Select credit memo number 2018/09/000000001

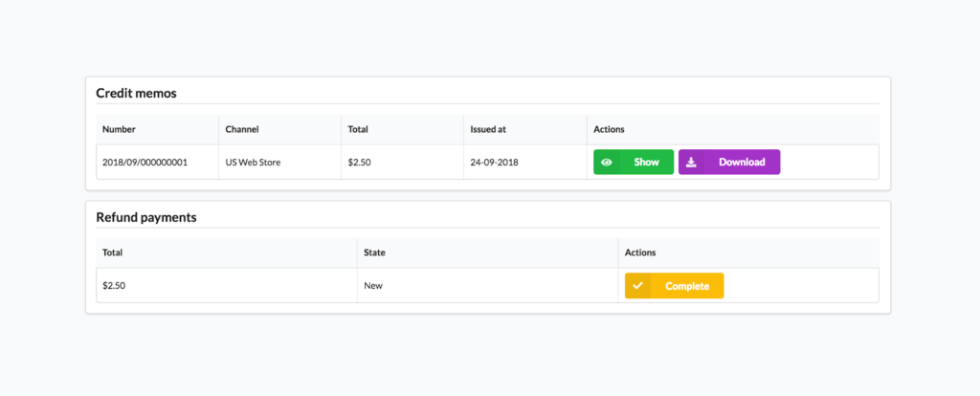[x=145, y=162]
